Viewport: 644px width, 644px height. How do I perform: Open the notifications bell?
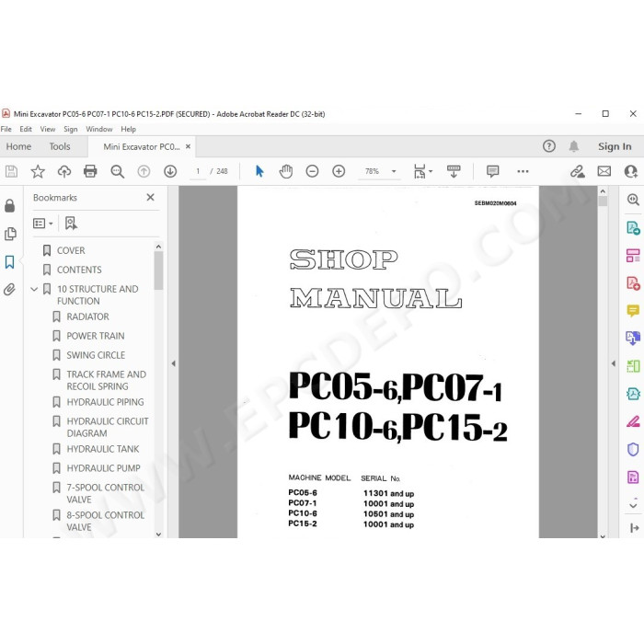pos(574,146)
